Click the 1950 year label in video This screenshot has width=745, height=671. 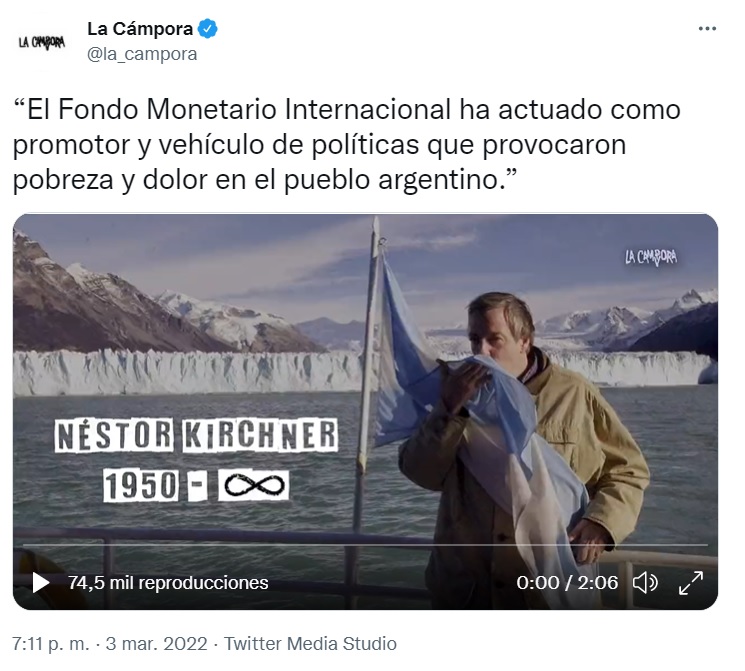[141, 486]
